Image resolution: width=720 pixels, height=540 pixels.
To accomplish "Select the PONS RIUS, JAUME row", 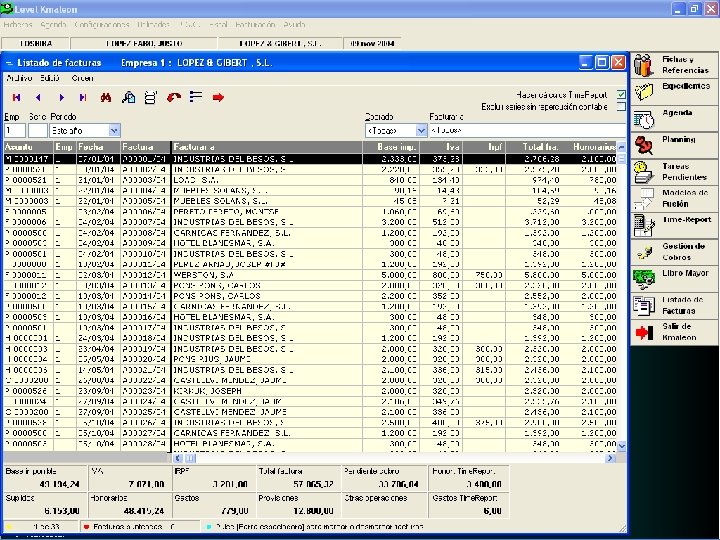I will pos(310,359).
